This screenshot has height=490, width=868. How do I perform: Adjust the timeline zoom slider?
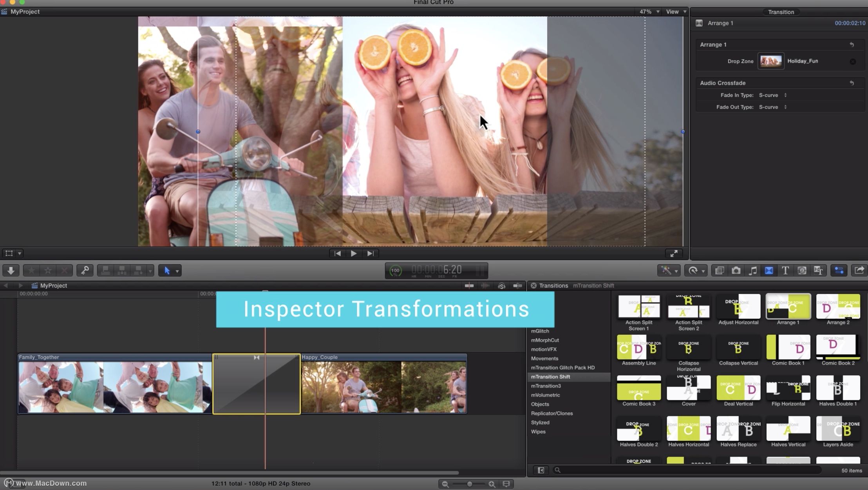[x=469, y=484]
